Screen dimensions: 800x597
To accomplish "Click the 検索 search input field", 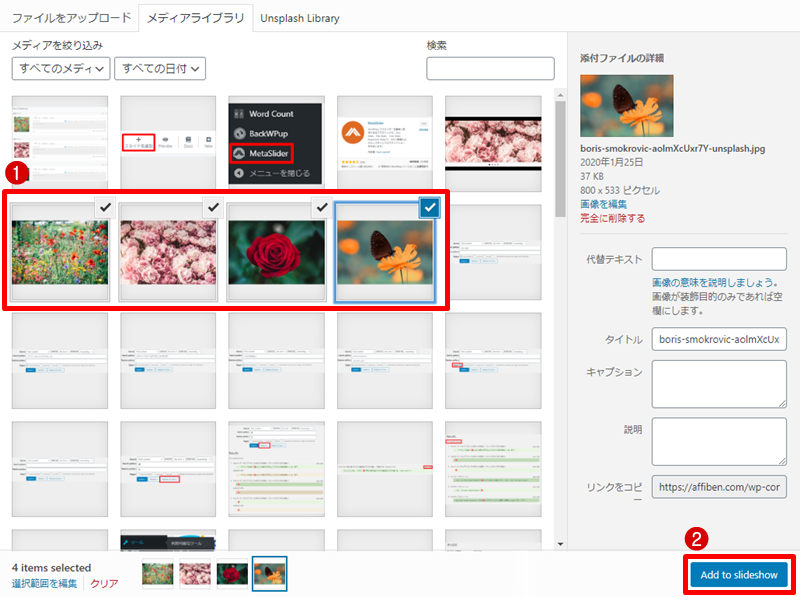I will coord(490,68).
